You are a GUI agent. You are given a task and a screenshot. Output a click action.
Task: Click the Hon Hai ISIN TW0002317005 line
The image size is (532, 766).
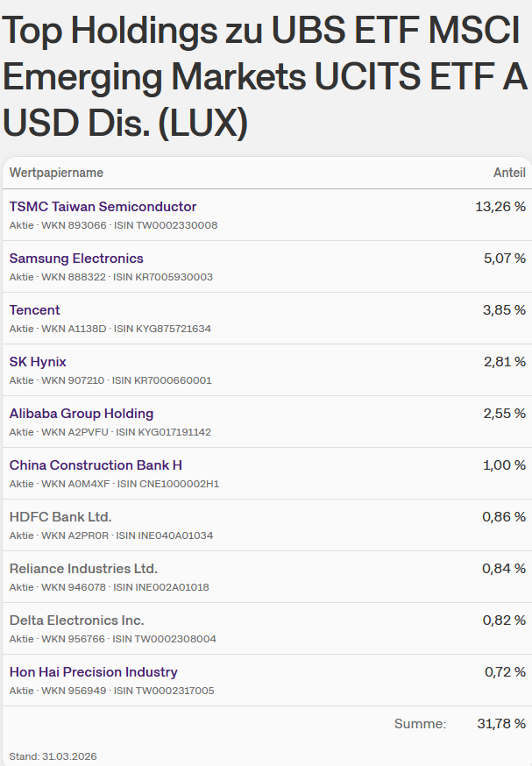pyautogui.click(x=111, y=691)
